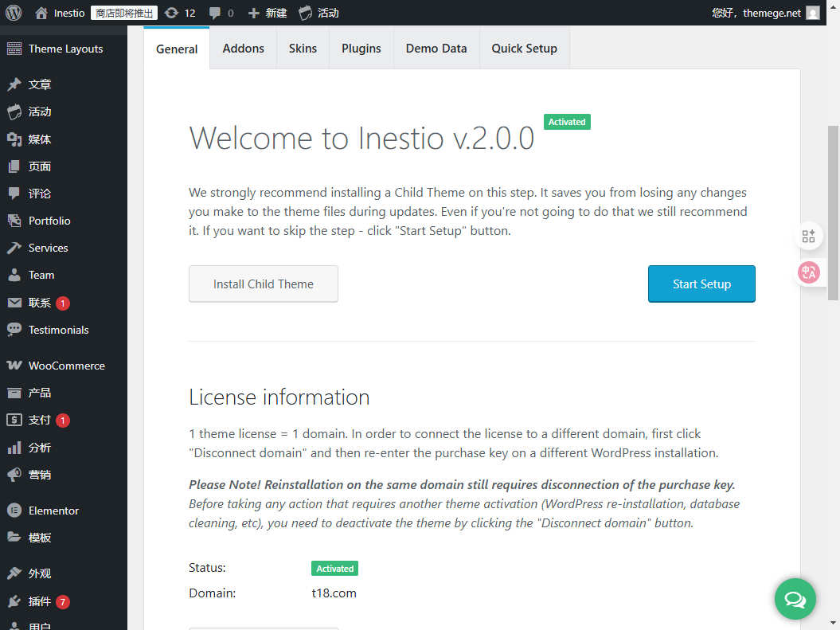840x630 pixels.
Task: Click the page vertical scrollbar
Action: pos(833,213)
